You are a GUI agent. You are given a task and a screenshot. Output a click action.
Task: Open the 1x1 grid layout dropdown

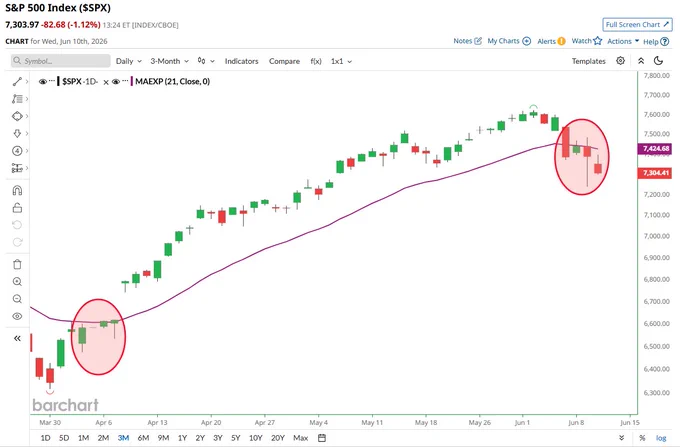pyautogui.click(x=341, y=61)
